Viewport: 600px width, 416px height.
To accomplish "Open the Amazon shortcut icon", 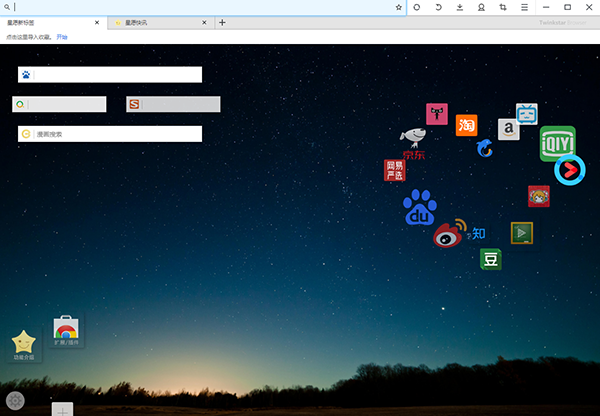I will 509,129.
